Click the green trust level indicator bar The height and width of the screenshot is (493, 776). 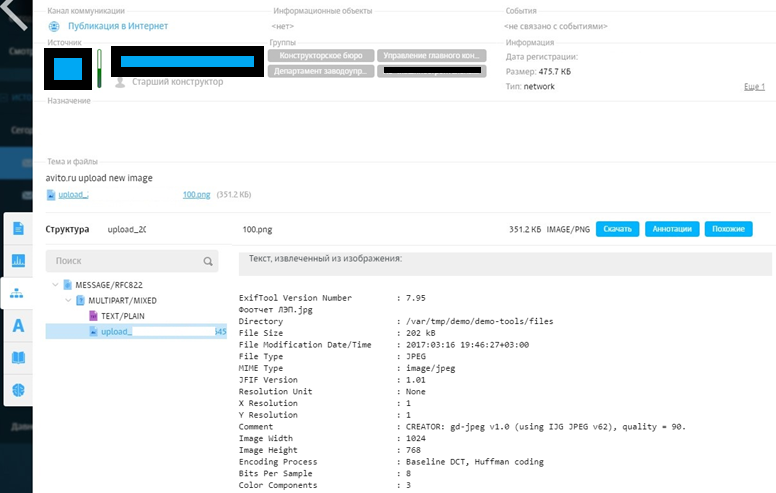pyautogui.click(x=99, y=68)
